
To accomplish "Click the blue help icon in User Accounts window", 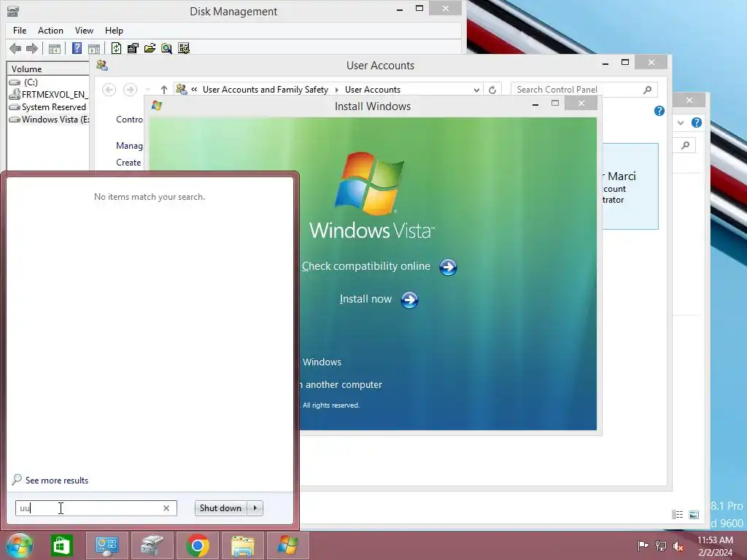I will (x=659, y=111).
